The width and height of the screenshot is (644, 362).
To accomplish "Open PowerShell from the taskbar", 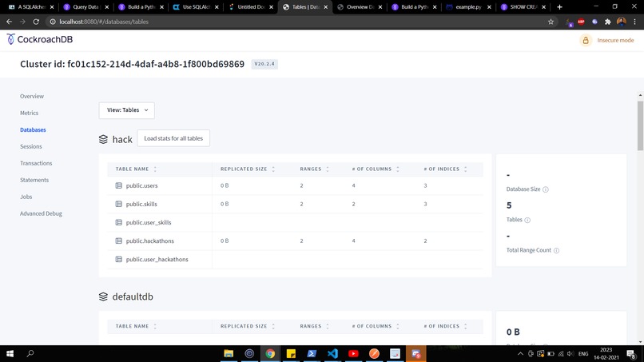I will (312, 353).
